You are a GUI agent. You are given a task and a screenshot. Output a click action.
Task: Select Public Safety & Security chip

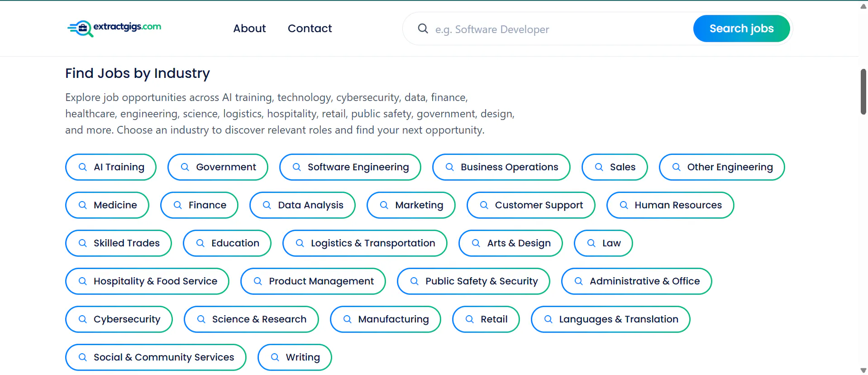pyautogui.click(x=473, y=281)
